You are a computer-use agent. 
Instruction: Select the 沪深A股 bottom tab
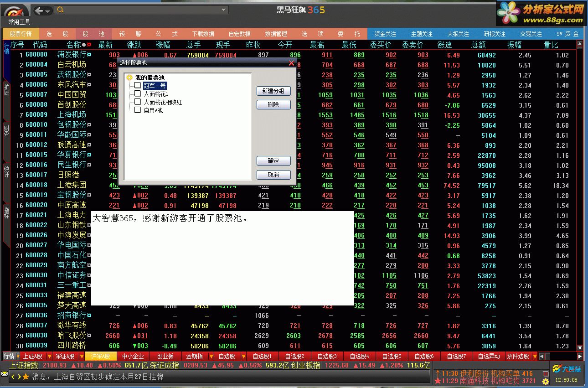click(101, 356)
